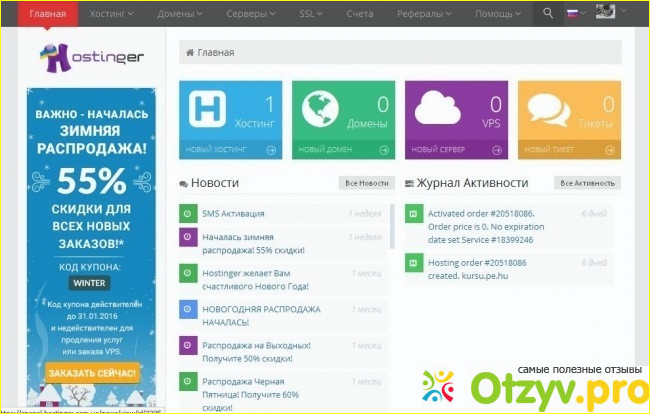
Task: Click the home icon in breadcrumb
Action: (188, 53)
